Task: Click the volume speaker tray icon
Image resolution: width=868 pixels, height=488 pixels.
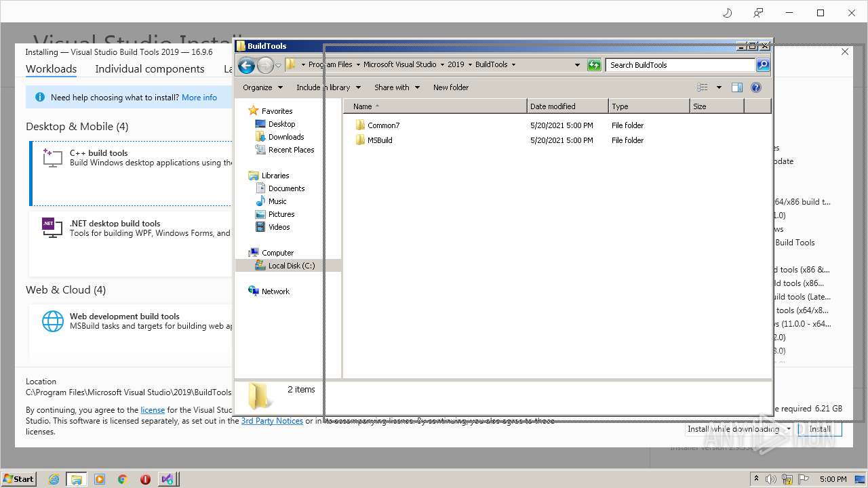Action: [772, 479]
